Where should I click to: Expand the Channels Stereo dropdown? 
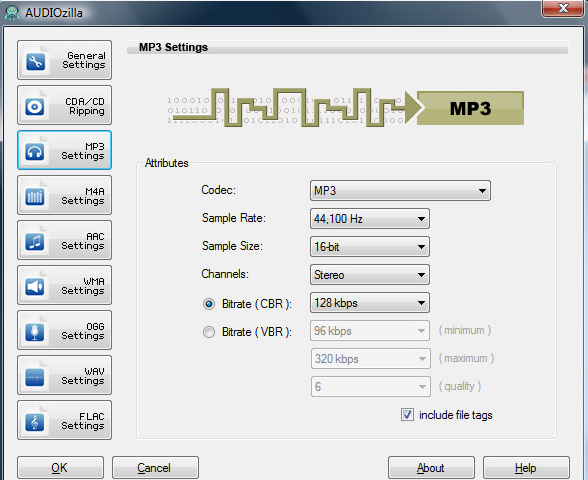(370, 275)
